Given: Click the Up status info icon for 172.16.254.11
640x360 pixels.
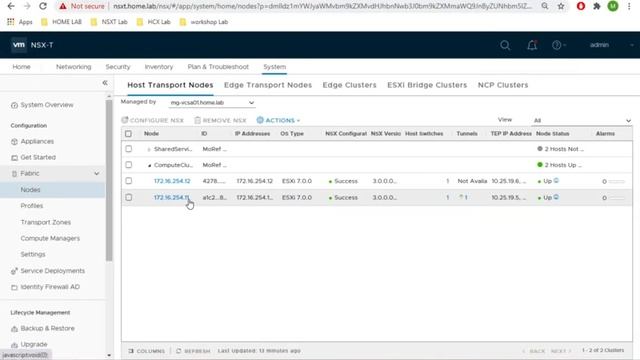Looking at the screenshot, I should click(556, 197).
